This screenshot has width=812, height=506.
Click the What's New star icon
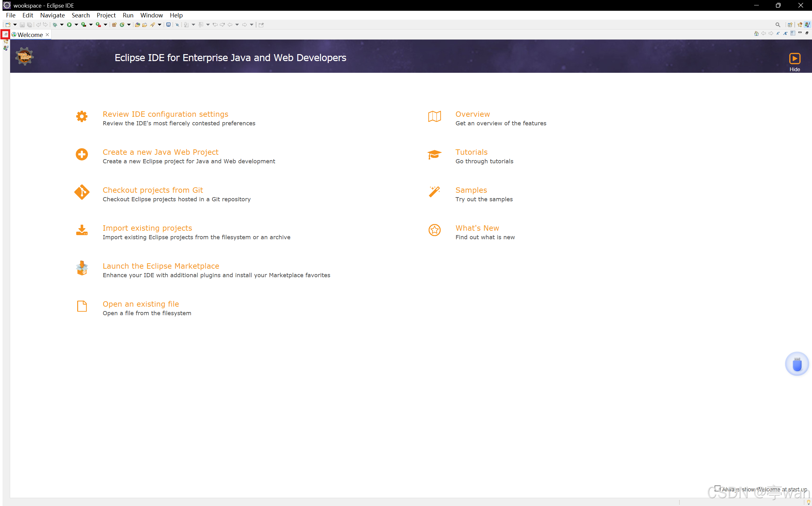(434, 230)
